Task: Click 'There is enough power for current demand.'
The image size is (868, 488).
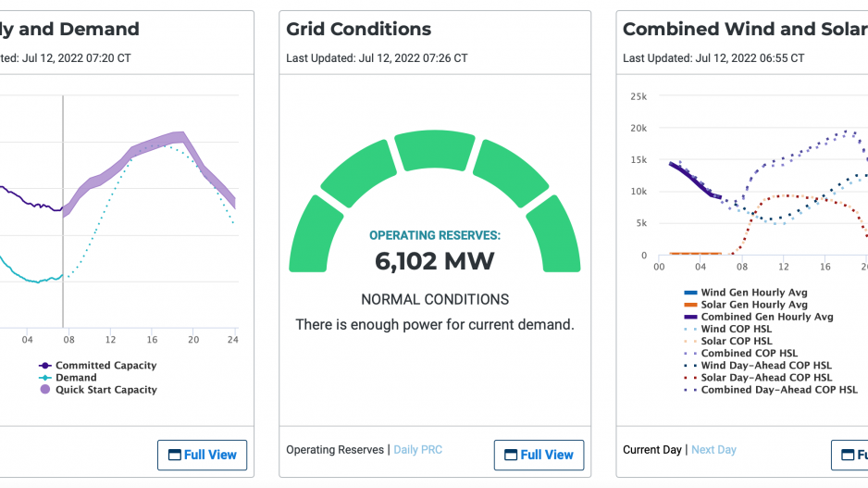Action: [x=435, y=325]
